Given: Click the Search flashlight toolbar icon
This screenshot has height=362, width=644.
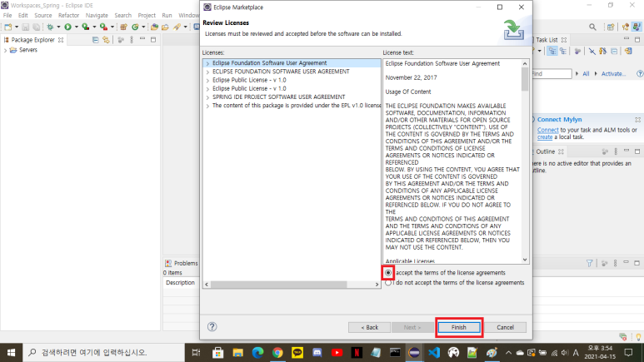Looking at the screenshot, I should (x=177, y=27).
